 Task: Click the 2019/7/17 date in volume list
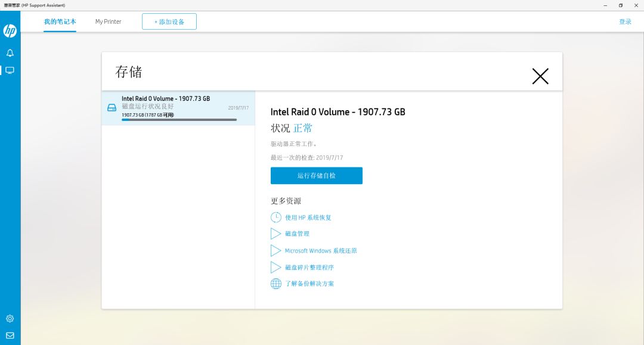pos(238,108)
